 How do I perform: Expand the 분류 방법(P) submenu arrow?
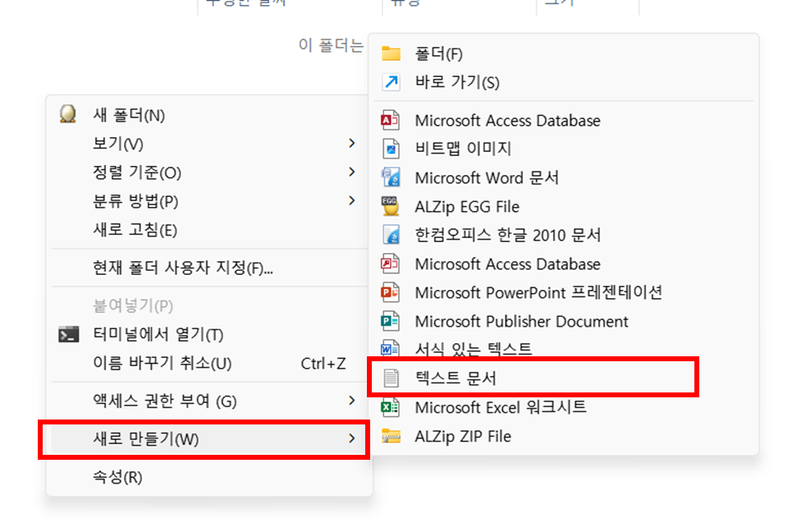[351, 201]
